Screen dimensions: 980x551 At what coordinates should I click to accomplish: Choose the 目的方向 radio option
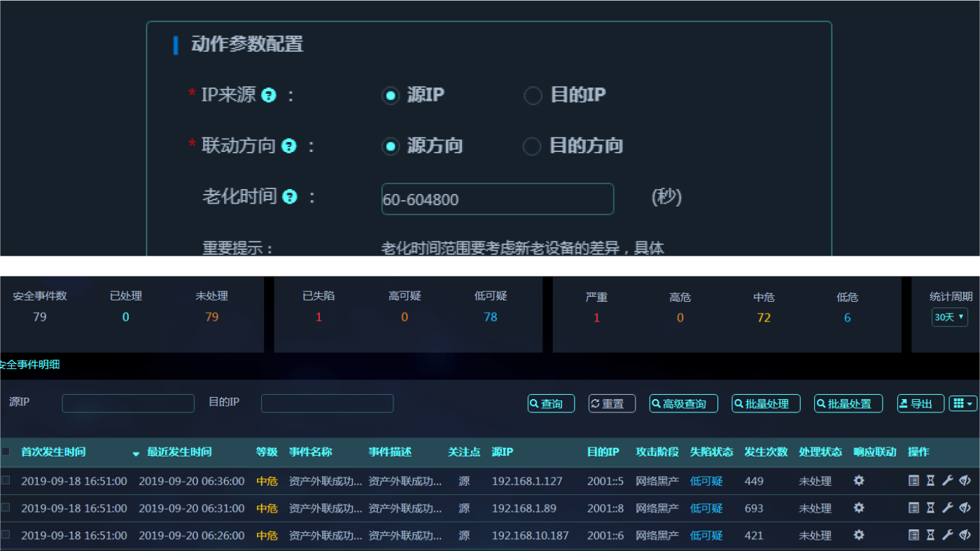click(x=532, y=146)
